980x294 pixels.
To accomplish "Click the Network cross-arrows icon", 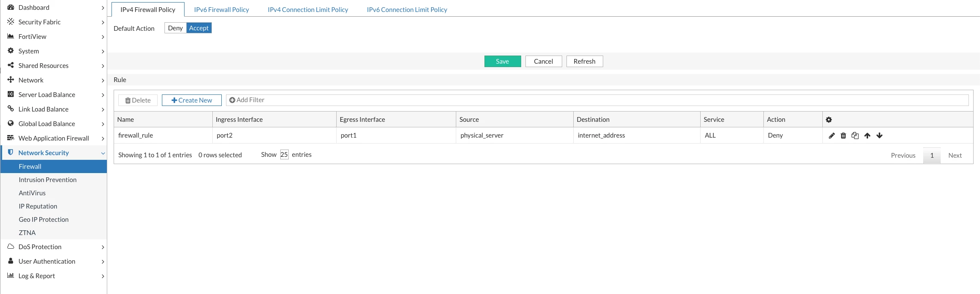I will tap(11, 79).
